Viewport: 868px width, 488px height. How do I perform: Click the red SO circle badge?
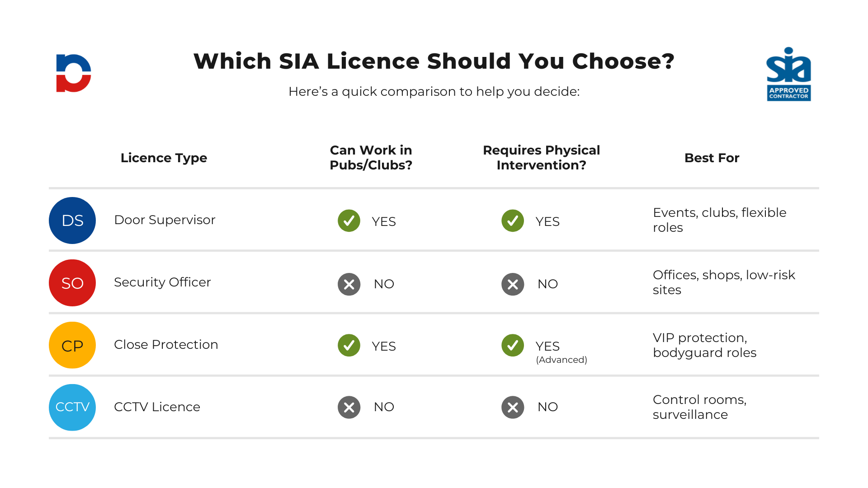point(72,283)
